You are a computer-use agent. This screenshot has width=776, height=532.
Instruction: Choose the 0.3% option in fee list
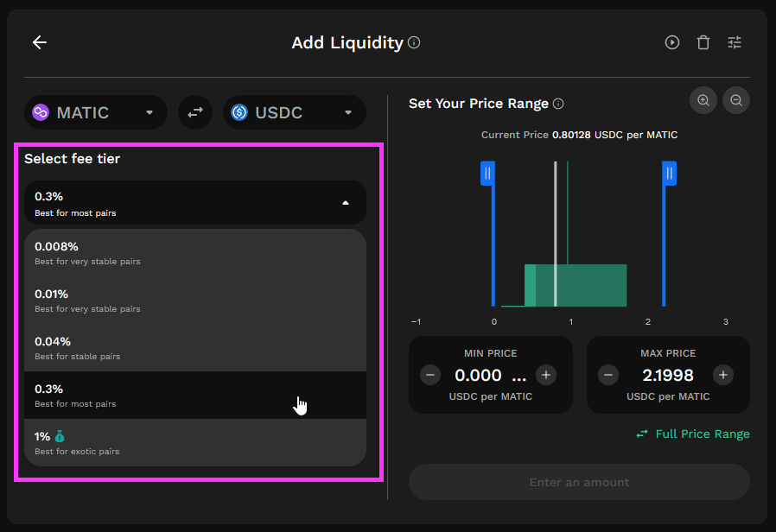195,395
